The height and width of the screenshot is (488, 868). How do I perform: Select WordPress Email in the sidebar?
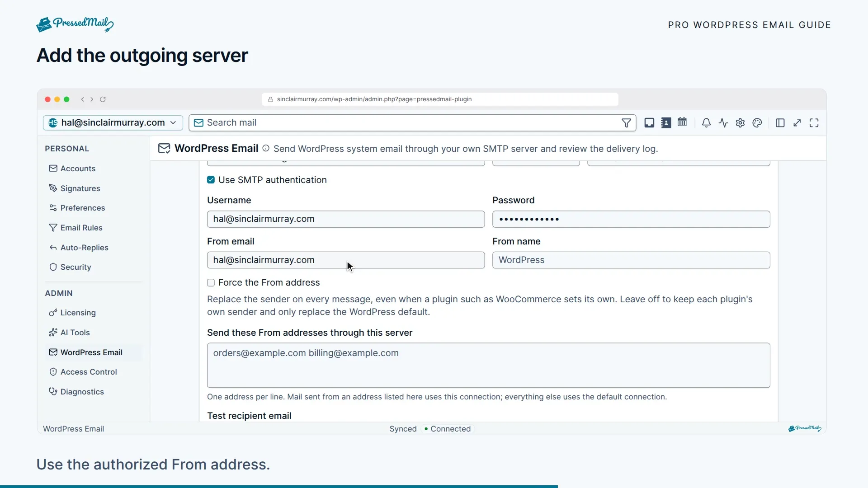coord(94,352)
